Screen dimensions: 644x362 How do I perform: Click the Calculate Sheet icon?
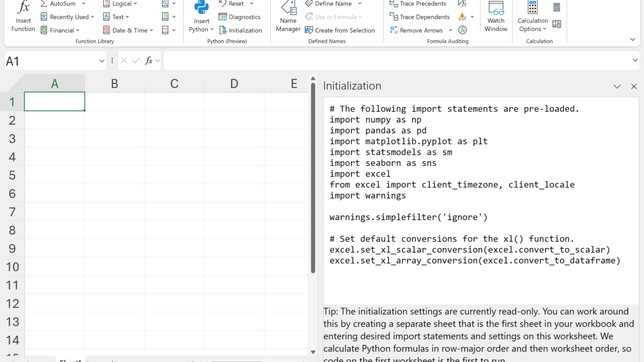coord(557,24)
